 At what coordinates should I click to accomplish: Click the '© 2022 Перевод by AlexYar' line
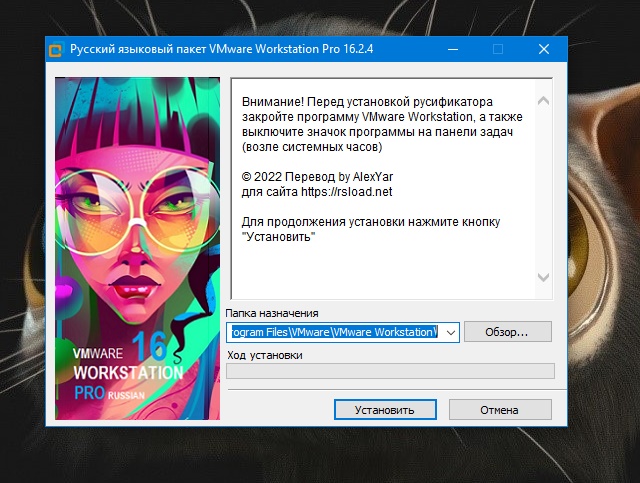click(317, 177)
